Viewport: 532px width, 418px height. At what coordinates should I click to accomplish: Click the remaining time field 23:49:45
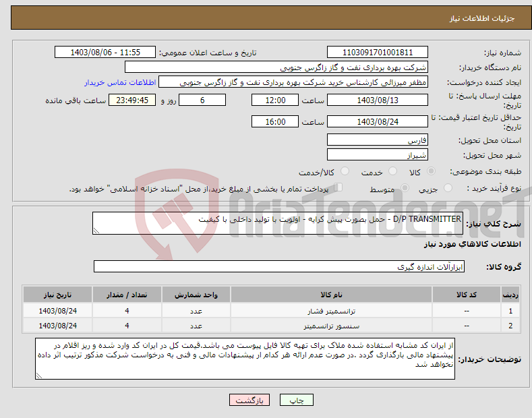coord(132,100)
